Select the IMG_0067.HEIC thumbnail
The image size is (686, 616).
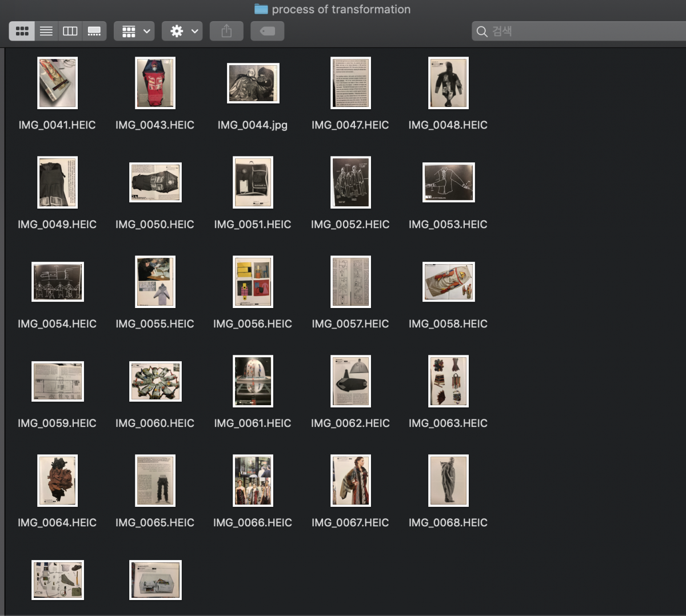click(x=350, y=481)
